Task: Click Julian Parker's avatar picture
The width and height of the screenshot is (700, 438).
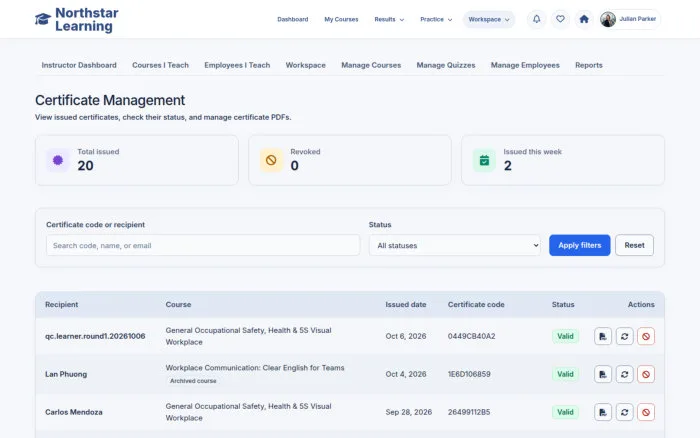Action: pyautogui.click(x=608, y=19)
